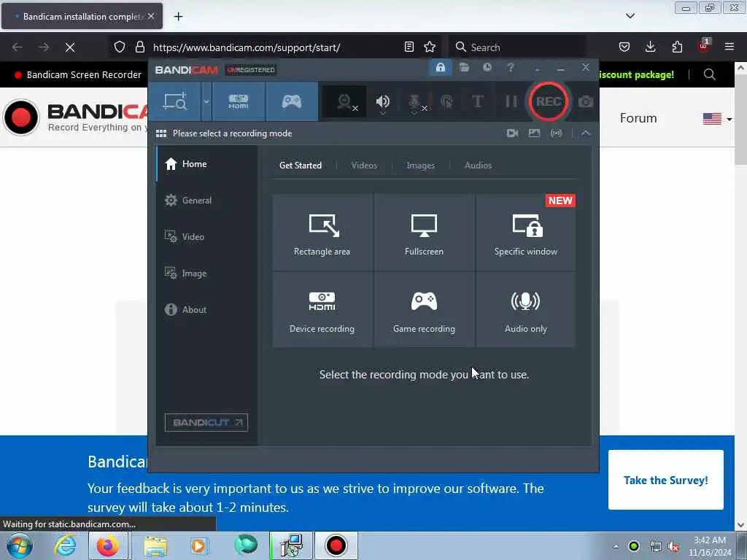List all tabs dropdown arrow in Firefox
Screen dimensions: 747x560
click(630, 16)
